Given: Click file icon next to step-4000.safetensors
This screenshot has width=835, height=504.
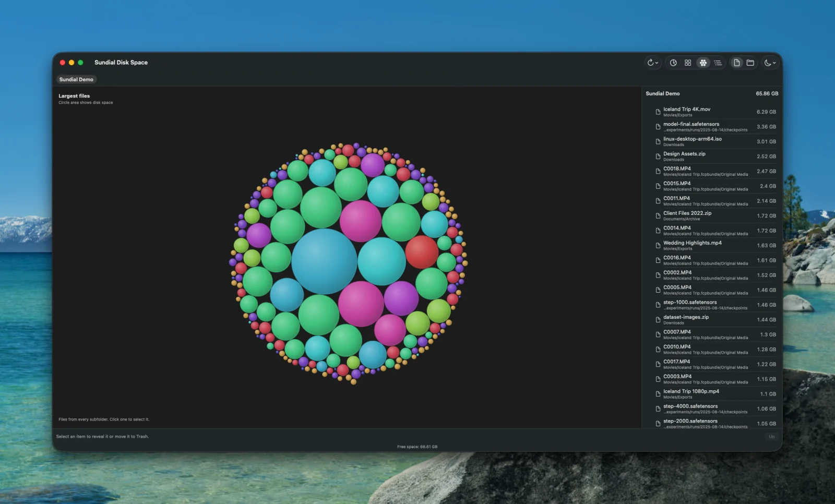Looking at the screenshot, I should pos(658,409).
